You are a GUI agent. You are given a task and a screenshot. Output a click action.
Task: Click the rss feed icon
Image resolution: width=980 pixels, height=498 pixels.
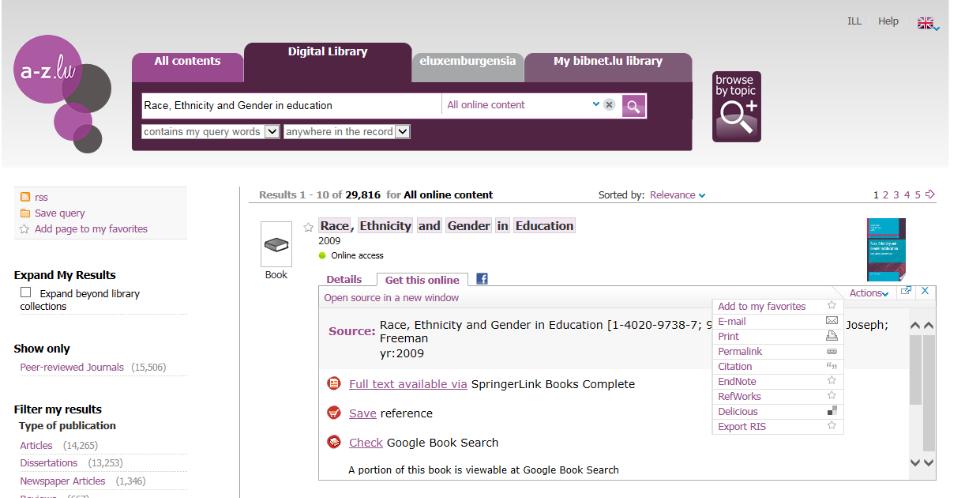(25, 198)
